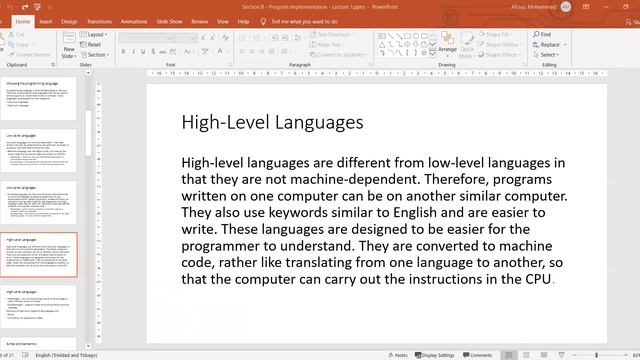The image size is (640, 360).
Task: Toggle Align Left paragraph alignment
Action: [242, 51]
